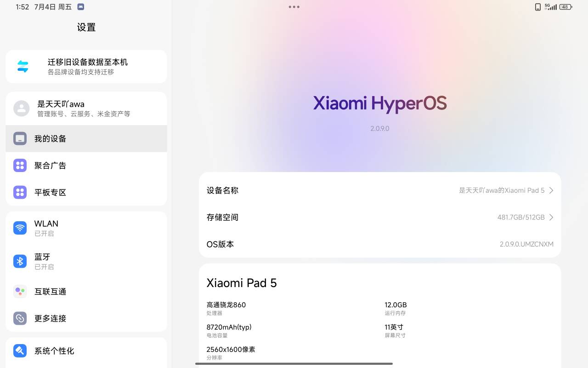The image size is (588, 368).
Task: Open 蓝牙 settings entry
Action: [x=86, y=261]
